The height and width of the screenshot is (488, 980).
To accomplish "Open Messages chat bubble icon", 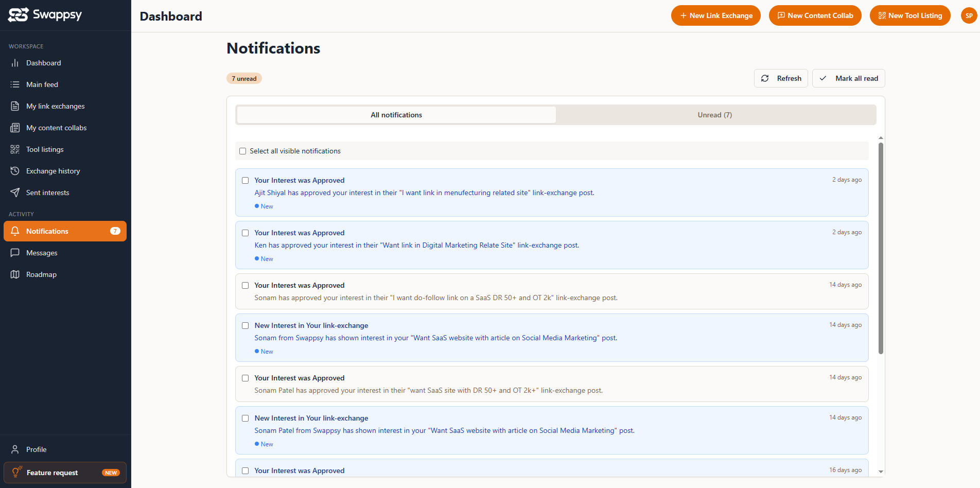I will (15, 253).
